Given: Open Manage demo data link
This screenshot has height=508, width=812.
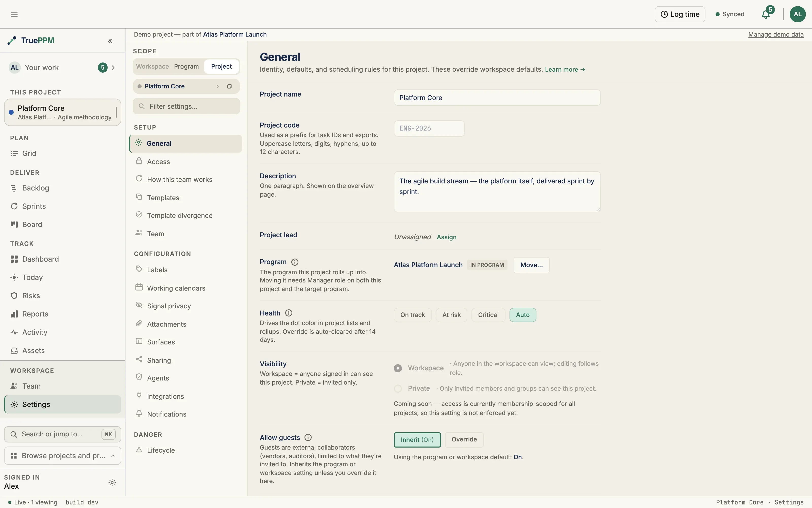Looking at the screenshot, I should click(x=776, y=34).
